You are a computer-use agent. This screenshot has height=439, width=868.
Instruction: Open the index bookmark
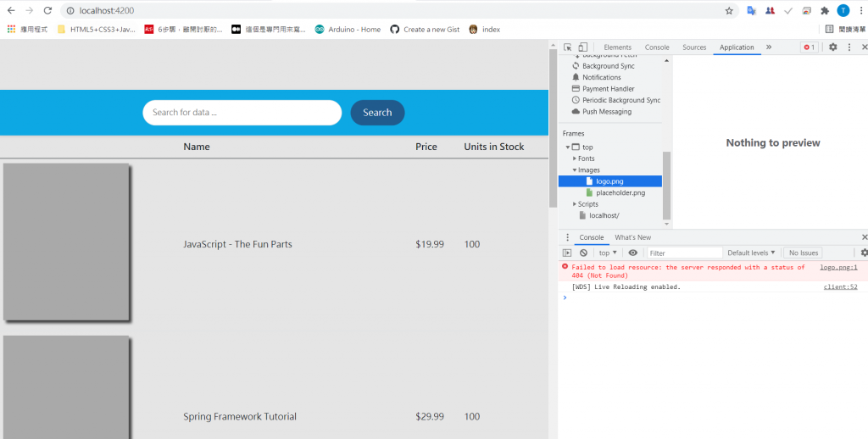(484, 30)
